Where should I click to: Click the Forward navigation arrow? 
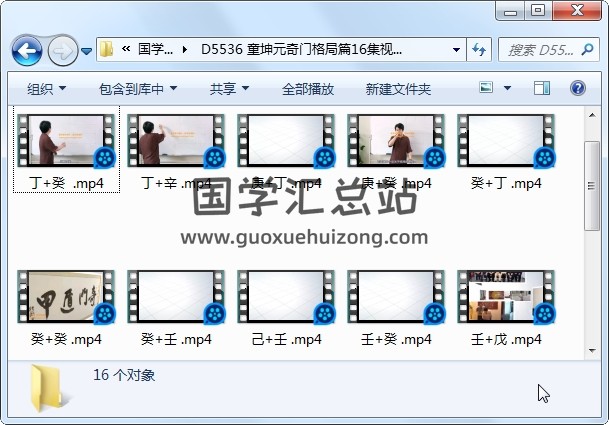62,49
